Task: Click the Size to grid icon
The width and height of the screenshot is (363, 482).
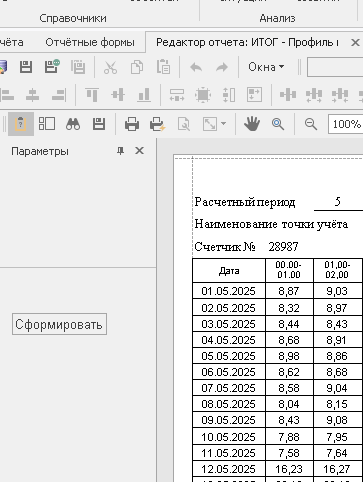Action: (254, 95)
